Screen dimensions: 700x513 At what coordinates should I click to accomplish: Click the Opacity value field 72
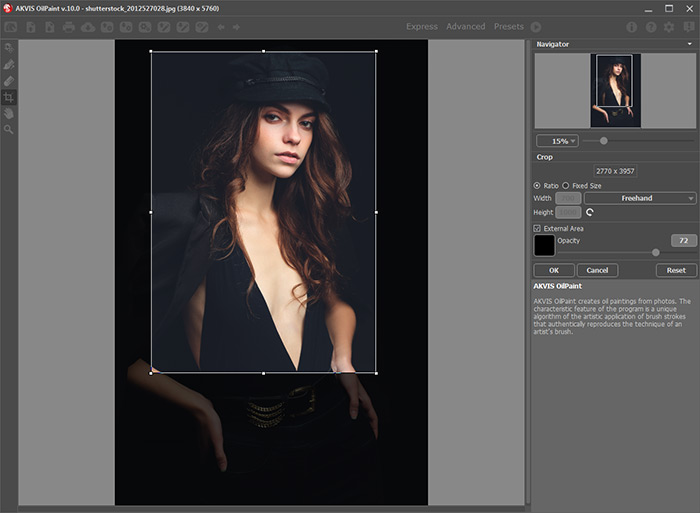point(683,241)
